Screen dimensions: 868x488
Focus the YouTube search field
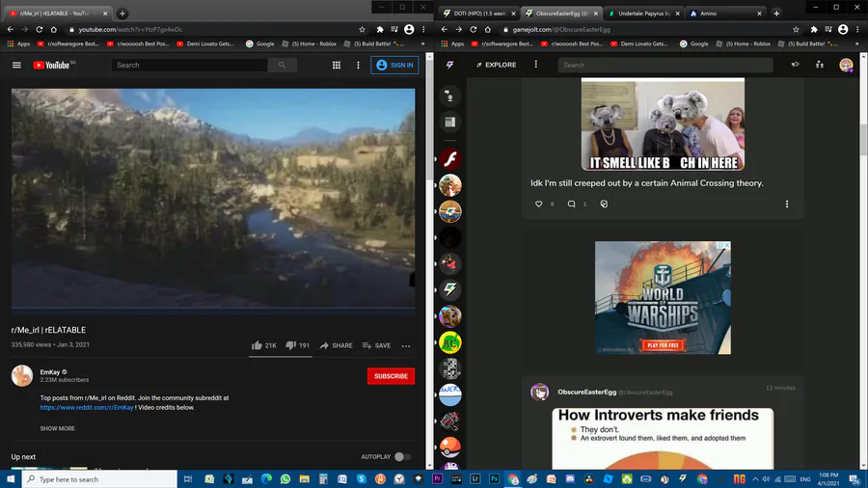pyautogui.click(x=190, y=66)
